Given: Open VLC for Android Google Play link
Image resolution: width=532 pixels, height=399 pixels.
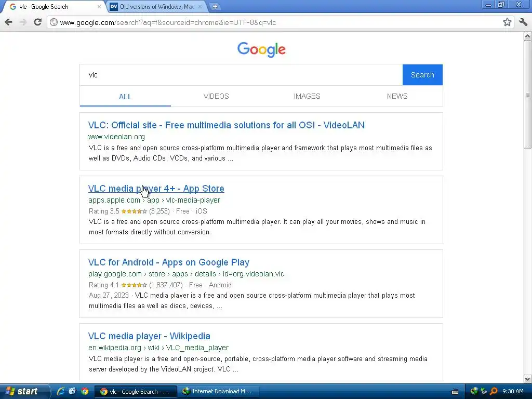Looking at the screenshot, I should pyautogui.click(x=169, y=262).
